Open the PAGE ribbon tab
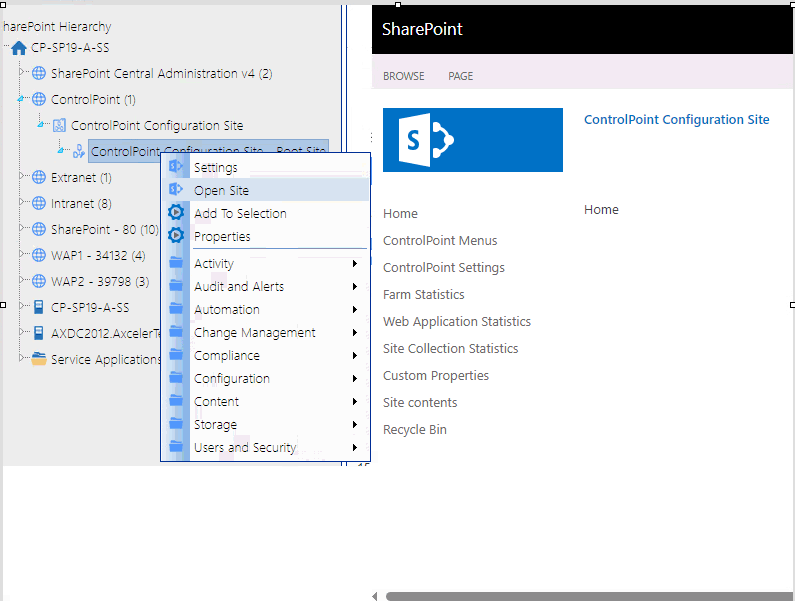This screenshot has height=601, width=795. 460,76
